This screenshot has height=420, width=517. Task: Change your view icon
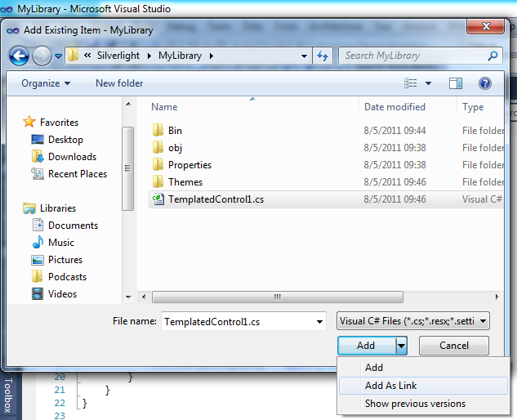(x=411, y=83)
